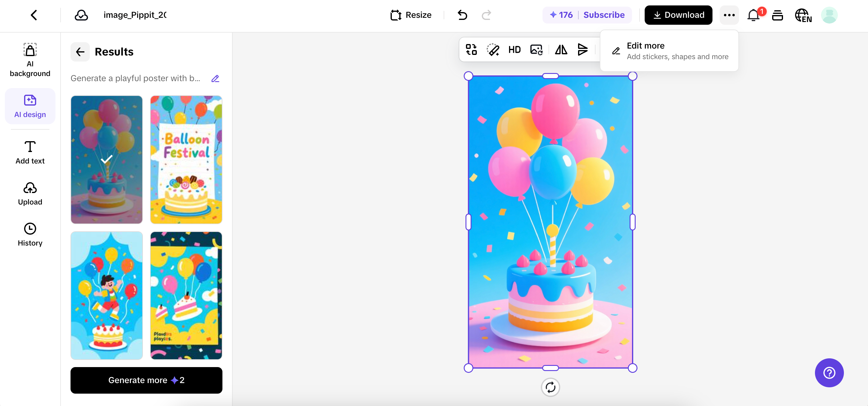Open the purple help button
Screen dimensions: 868x406
829,373
